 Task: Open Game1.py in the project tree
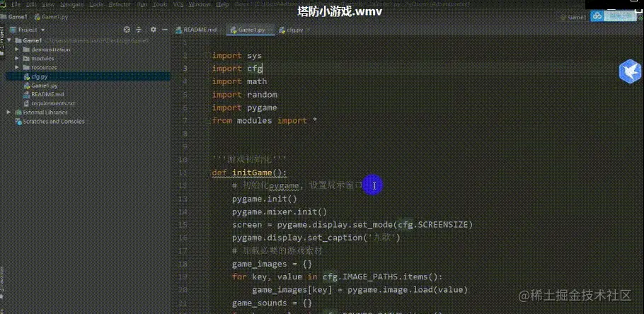click(x=45, y=86)
